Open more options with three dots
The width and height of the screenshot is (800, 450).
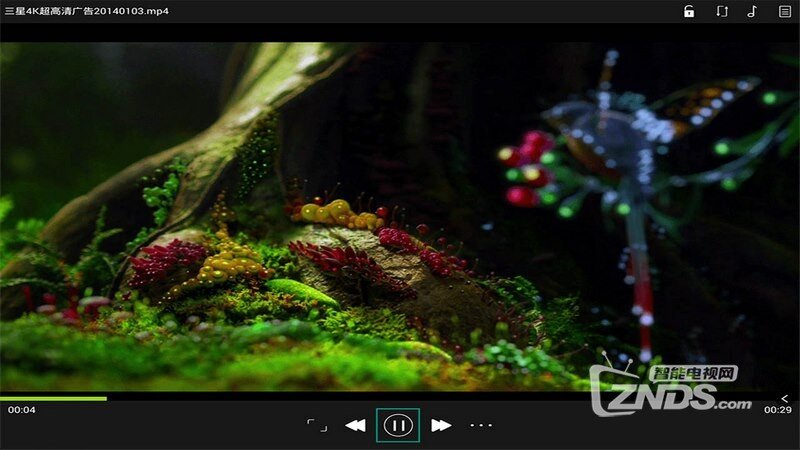pos(482,425)
